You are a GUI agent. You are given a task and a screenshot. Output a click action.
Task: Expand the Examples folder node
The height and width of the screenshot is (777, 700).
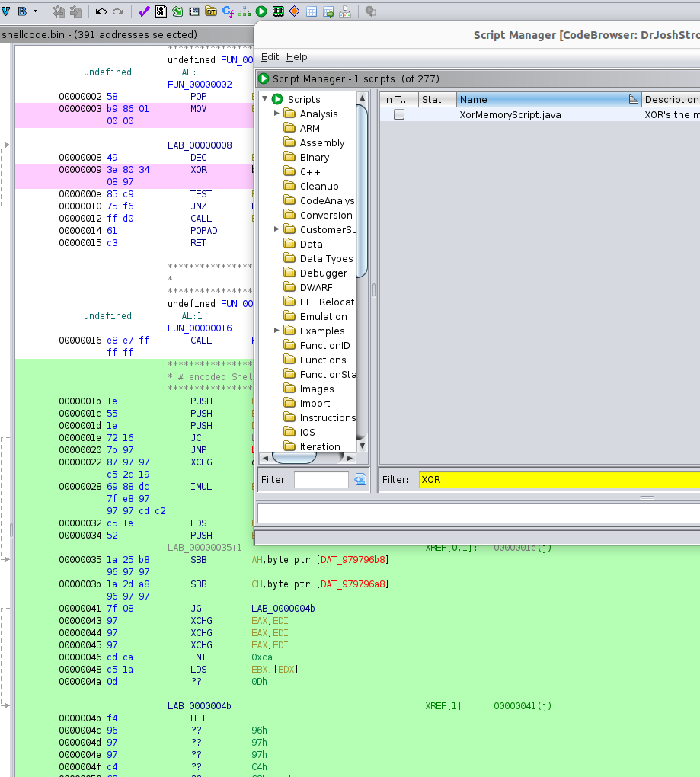point(276,331)
